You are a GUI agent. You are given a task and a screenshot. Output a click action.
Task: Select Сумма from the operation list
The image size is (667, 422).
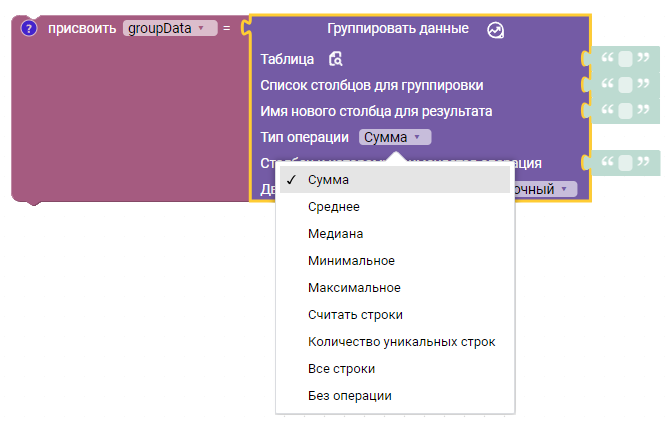[395, 180]
